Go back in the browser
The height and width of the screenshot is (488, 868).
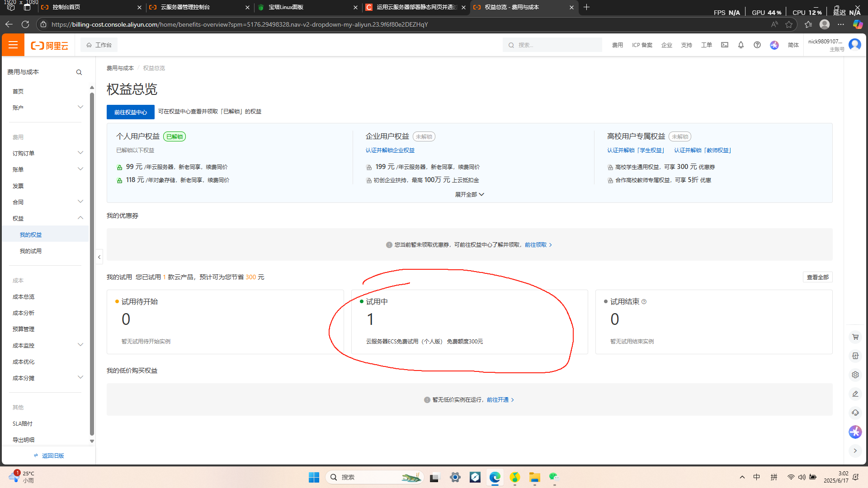[x=9, y=24]
